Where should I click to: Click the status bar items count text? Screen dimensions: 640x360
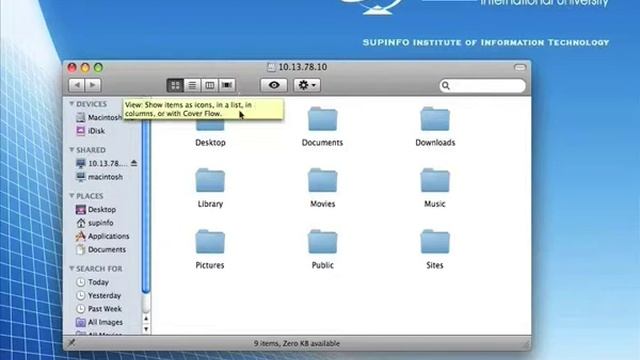click(x=297, y=344)
